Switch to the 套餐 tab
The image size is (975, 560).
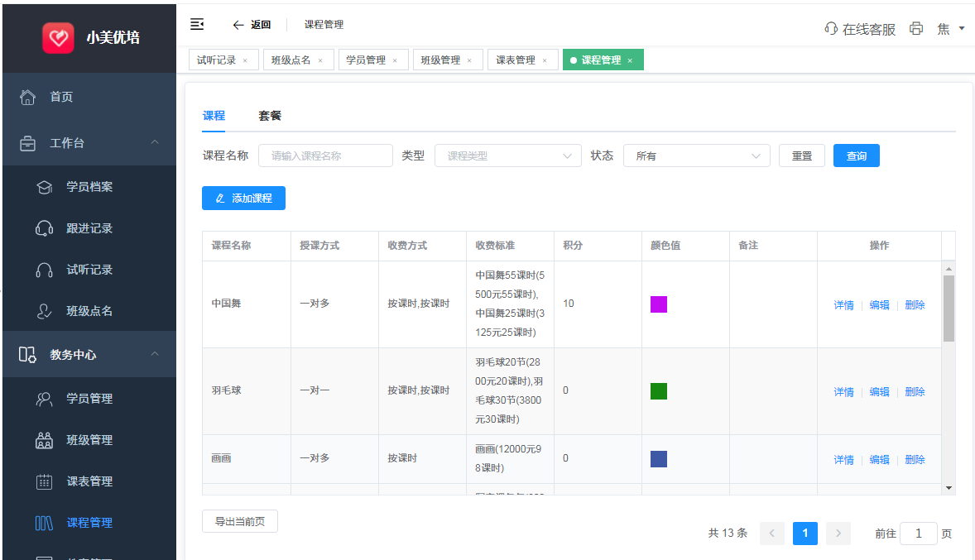click(270, 116)
